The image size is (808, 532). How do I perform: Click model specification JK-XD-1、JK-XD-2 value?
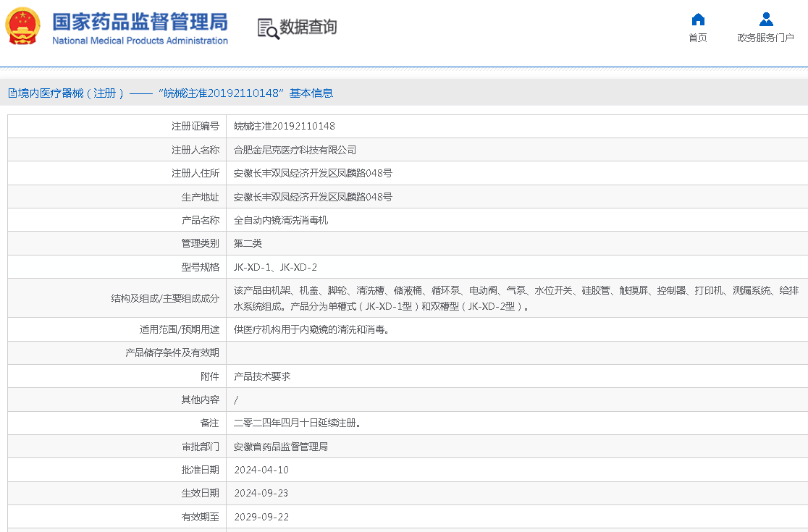pos(275,267)
